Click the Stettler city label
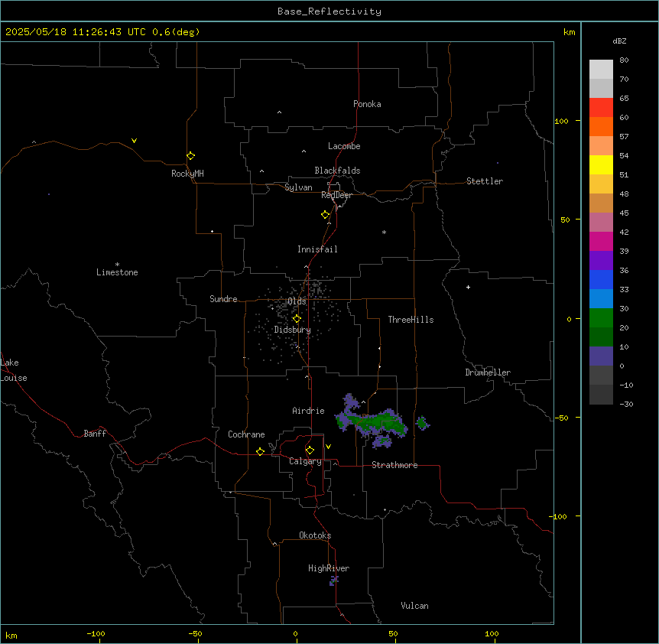 (x=485, y=181)
